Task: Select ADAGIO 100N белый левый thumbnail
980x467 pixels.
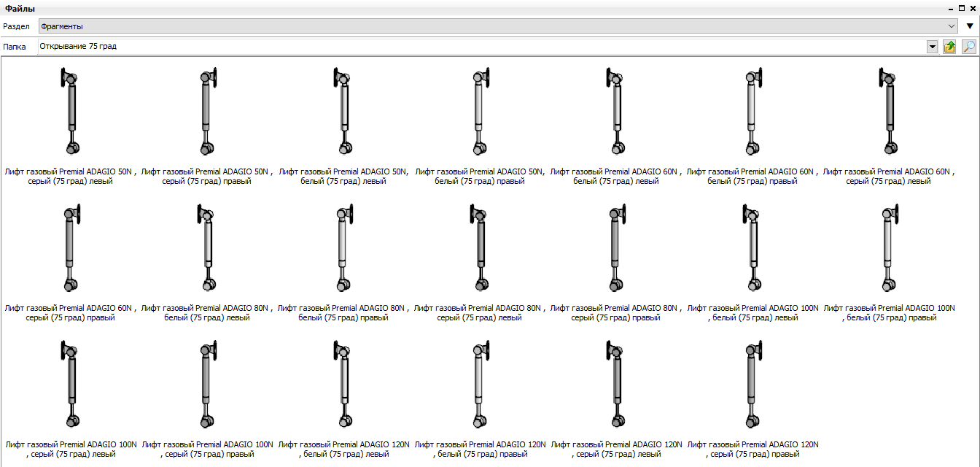Action: [x=752, y=247]
